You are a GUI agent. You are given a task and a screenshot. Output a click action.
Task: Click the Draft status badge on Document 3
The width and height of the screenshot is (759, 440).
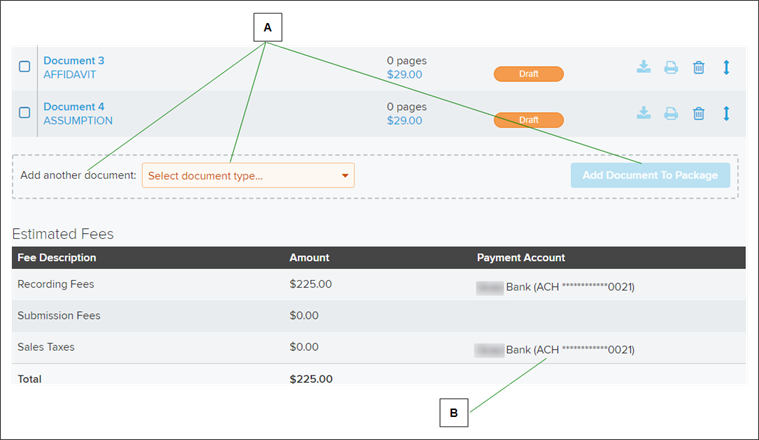[x=528, y=74]
